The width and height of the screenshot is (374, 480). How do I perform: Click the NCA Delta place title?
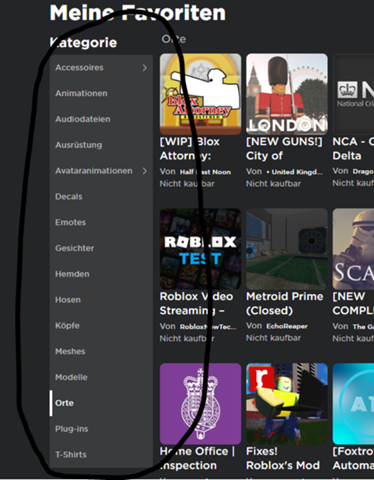point(353,149)
